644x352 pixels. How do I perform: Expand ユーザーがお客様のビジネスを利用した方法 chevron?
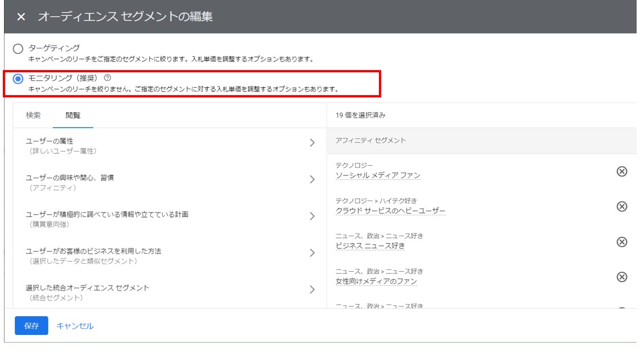click(312, 252)
